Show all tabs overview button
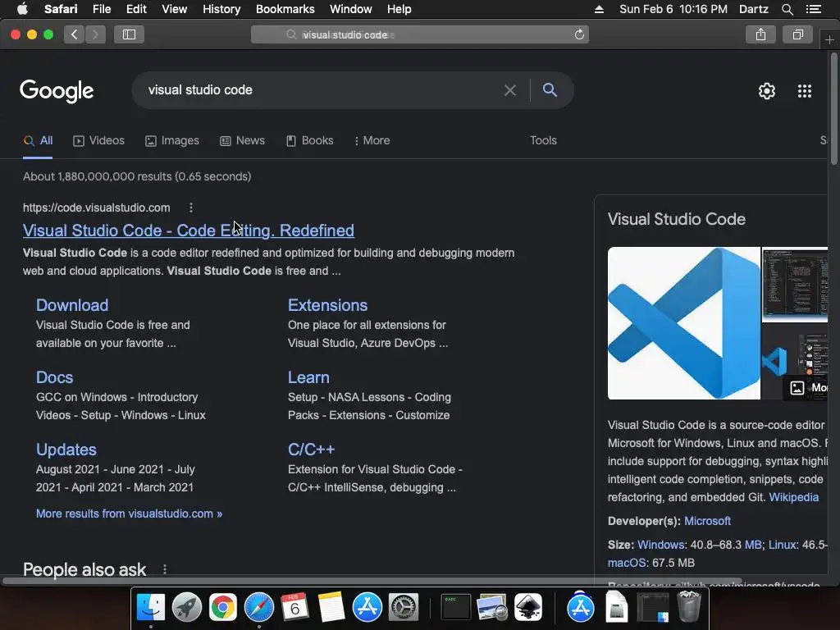The width and height of the screenshot is (840, 630). [x=797, y=34]
